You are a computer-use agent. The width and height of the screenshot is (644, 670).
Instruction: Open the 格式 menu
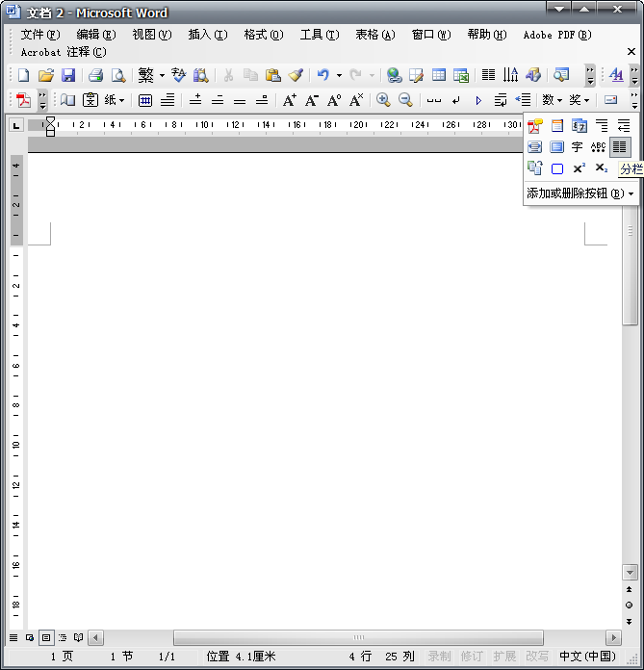[263, 35]
